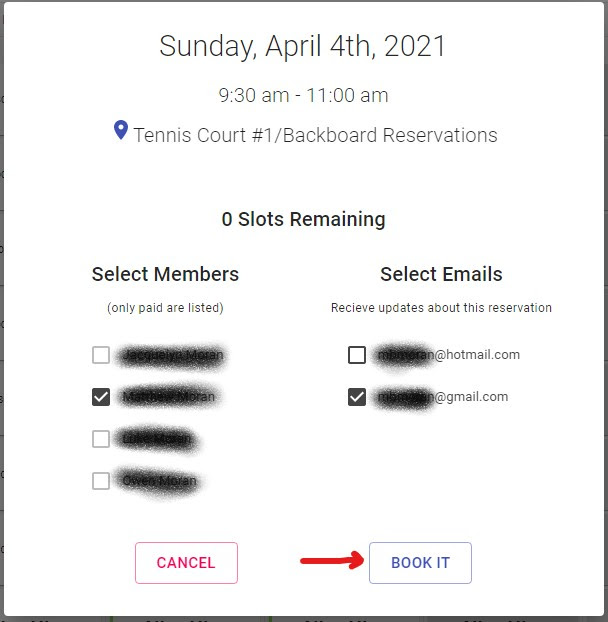Select the Tennis Court #1/Backboard Reservations text
Screen dimensions: 608x622
(315, 135)
